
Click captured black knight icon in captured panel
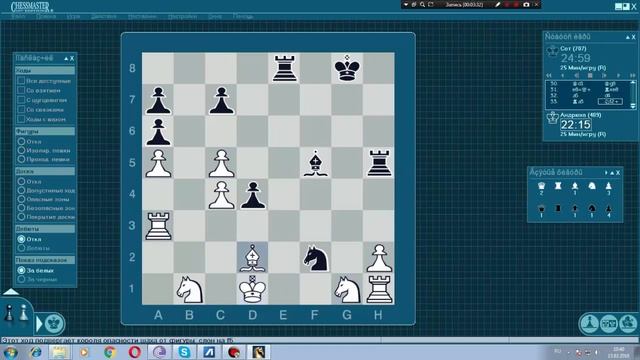[x=591, y=208]
